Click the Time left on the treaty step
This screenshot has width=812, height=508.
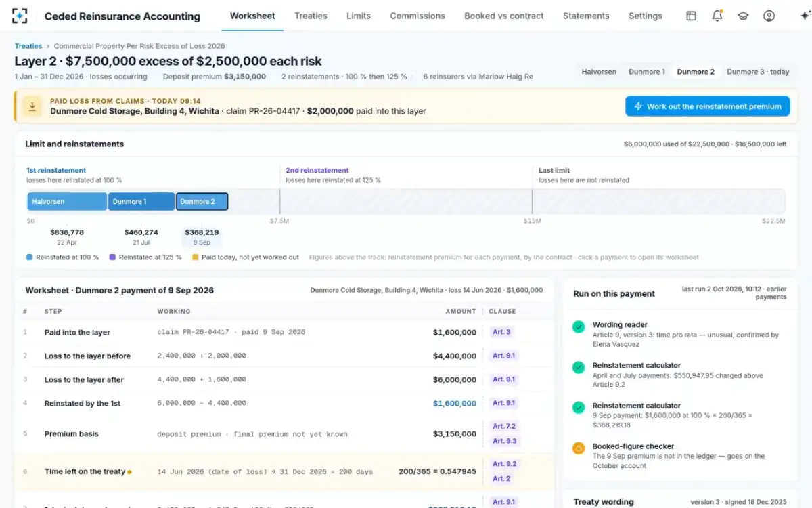(x=85, y=471)
